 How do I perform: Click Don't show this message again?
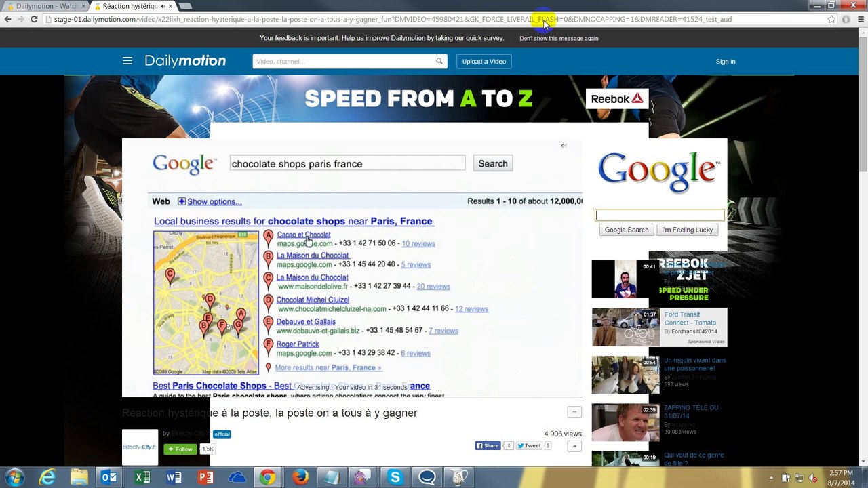click(x=559, y=39)
